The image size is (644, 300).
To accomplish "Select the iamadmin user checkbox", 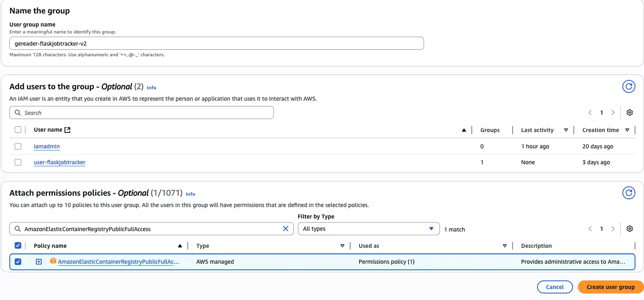I will 18,146.
